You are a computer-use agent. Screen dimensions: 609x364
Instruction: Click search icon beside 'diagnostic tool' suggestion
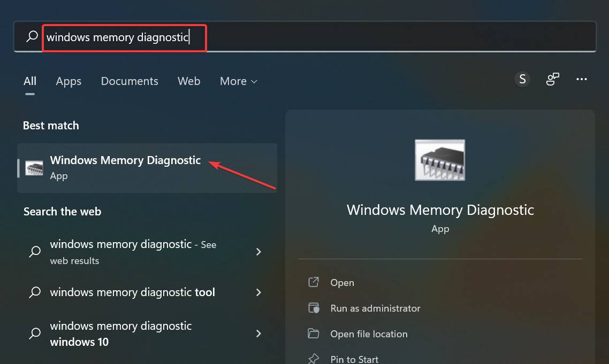point(35,292)
